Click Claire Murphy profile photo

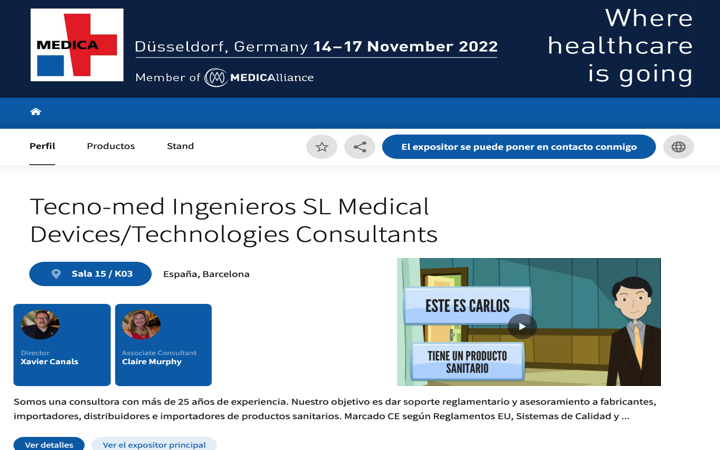(141, 324)
